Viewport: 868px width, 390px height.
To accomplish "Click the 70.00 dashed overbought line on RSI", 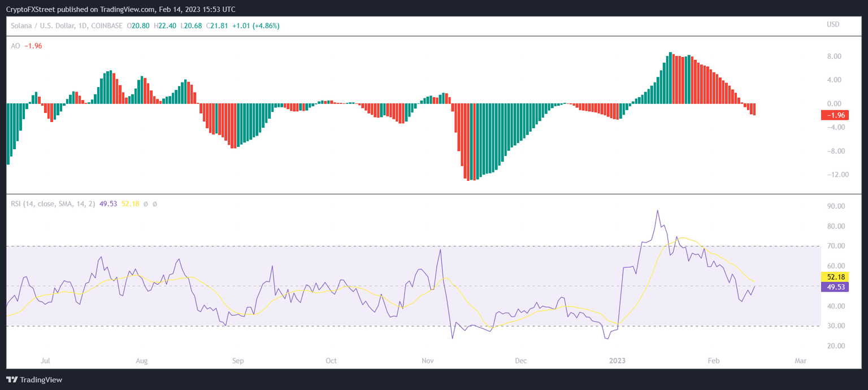I will pyautogui.click(x=396, y=246).
